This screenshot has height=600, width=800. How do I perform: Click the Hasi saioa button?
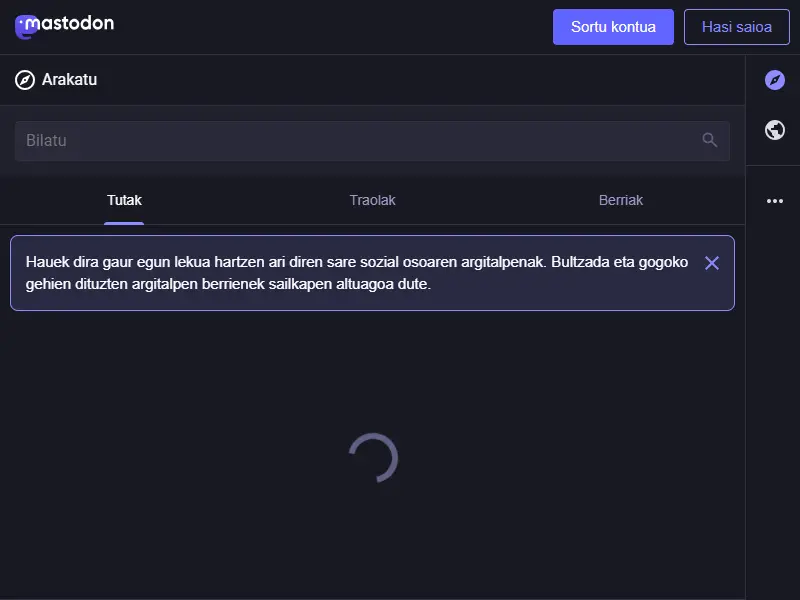point(736,27)
